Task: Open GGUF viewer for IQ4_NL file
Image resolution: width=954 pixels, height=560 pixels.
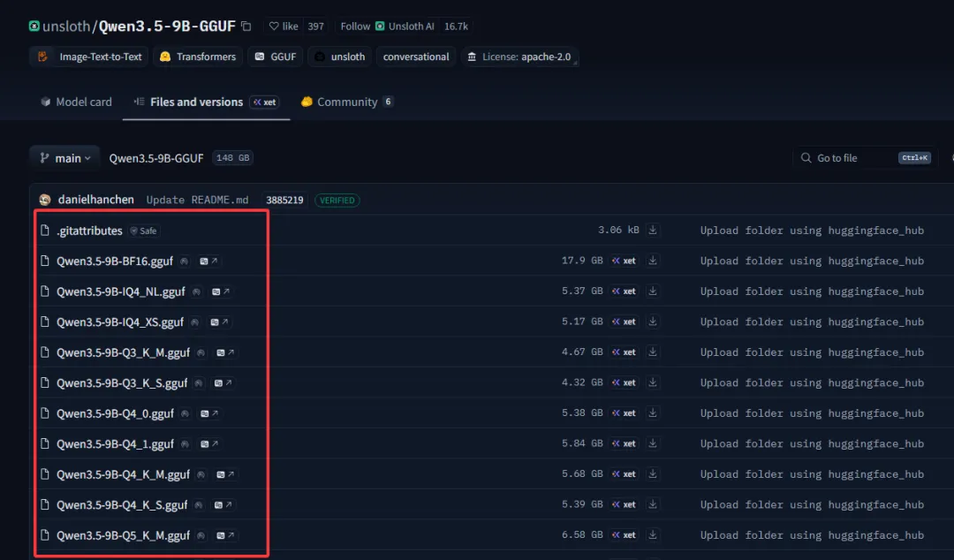Action: [220, 291]
